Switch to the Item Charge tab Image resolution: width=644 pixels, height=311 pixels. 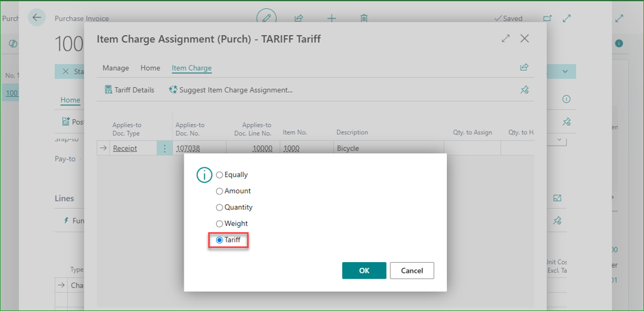click(x=192, y=68)
